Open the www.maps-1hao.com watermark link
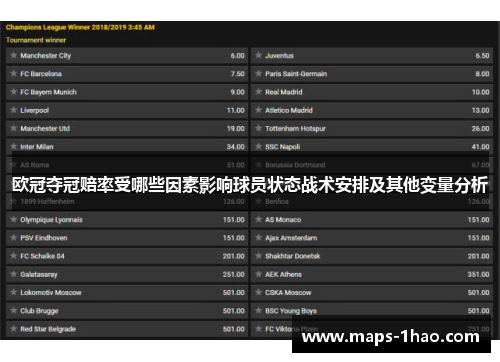 tap(391, 337)
